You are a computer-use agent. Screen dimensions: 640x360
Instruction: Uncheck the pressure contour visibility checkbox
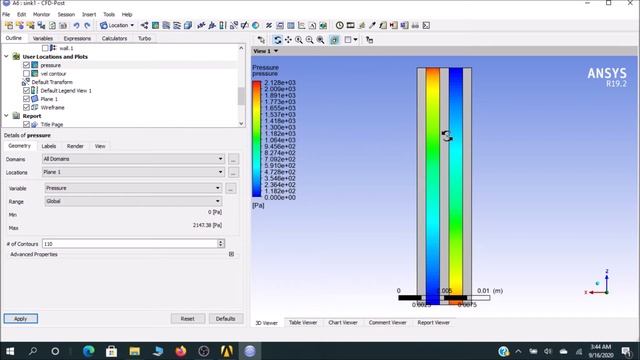pyautogui.click(x=27, y=65)
